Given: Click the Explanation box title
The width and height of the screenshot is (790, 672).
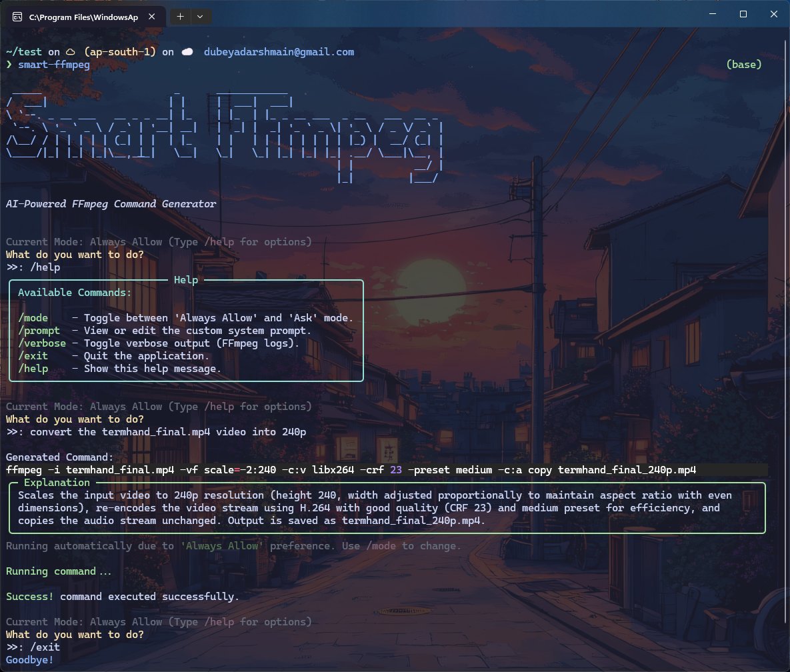Looking at the screenshot, I should (57, 483).
